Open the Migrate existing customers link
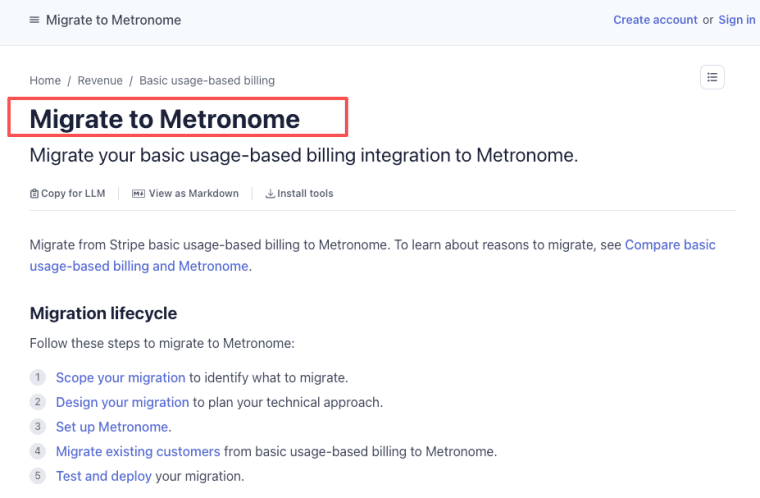760x498 pixels. 138,451
